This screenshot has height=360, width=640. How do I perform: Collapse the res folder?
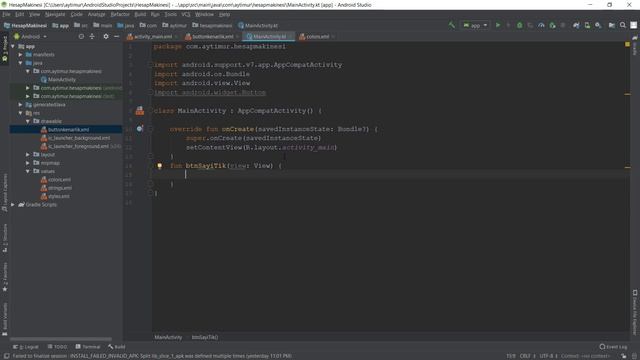click(20, 113)
